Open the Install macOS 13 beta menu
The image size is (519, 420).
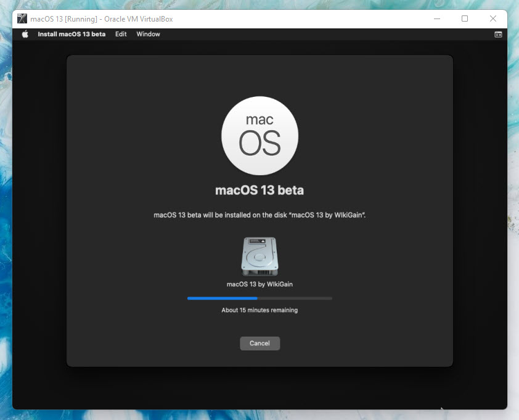tap(72, 34)
